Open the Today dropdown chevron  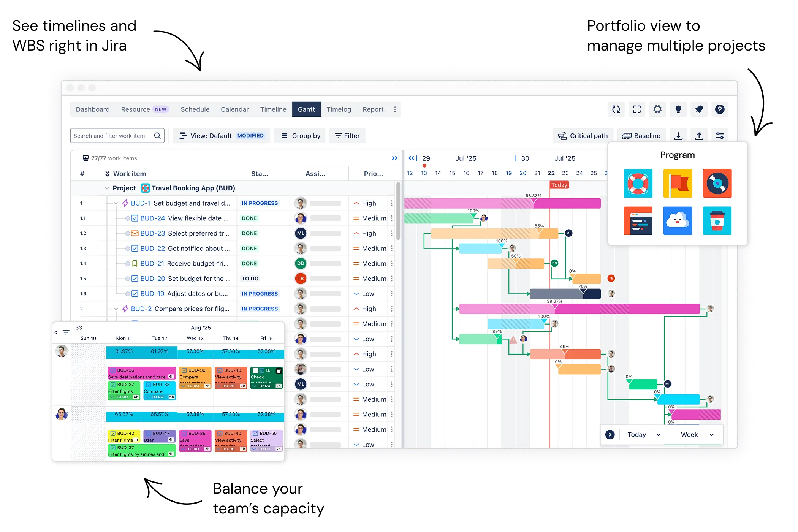[658, 435]
